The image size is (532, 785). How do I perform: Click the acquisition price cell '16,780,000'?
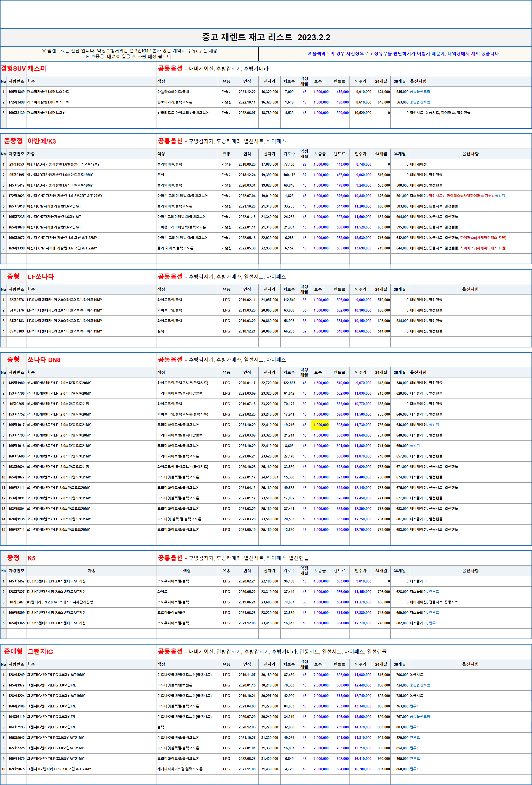pyautogui.click(x=361, y=769)
